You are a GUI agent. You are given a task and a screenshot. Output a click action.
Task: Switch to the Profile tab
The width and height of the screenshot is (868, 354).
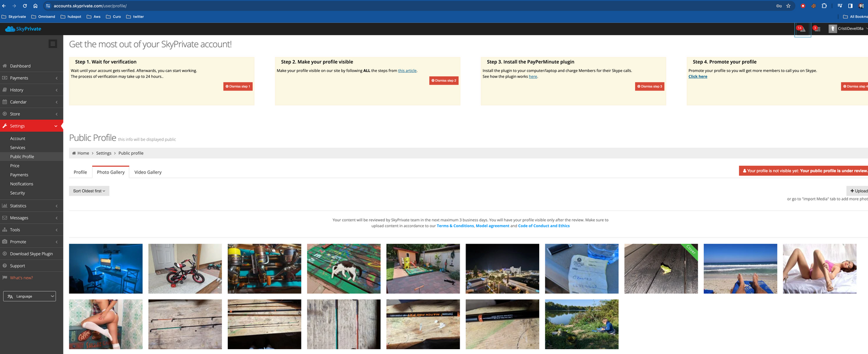[x=80, y=172]
